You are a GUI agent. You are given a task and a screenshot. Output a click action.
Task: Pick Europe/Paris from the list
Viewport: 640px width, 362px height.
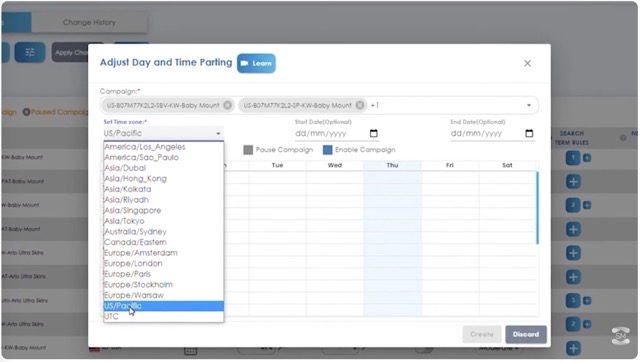coord(163,274)
